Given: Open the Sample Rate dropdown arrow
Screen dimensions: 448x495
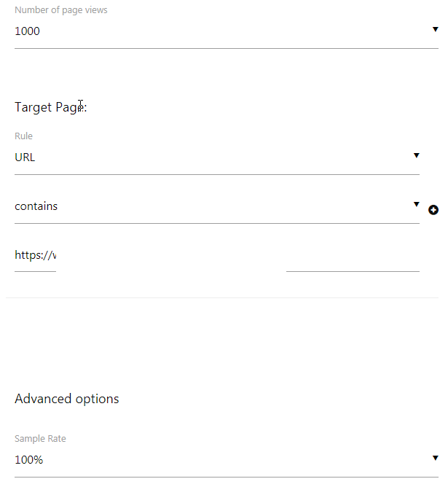Looking at the screenshot, I should point(436,458).
